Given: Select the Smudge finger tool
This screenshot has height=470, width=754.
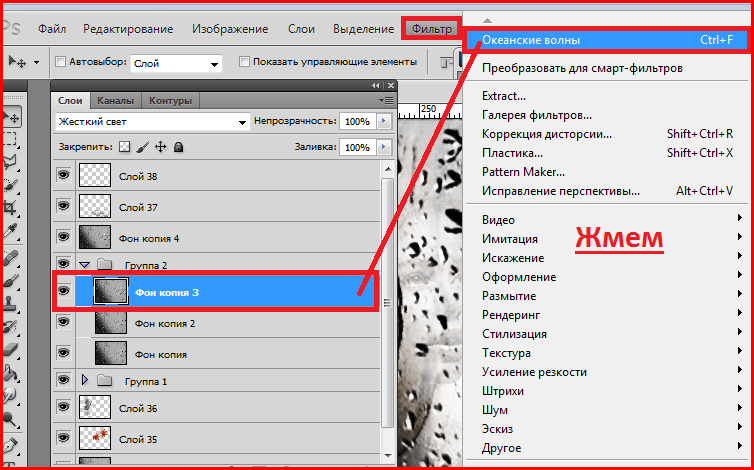Looking at the screenshot, I should (x=10, y=397).
